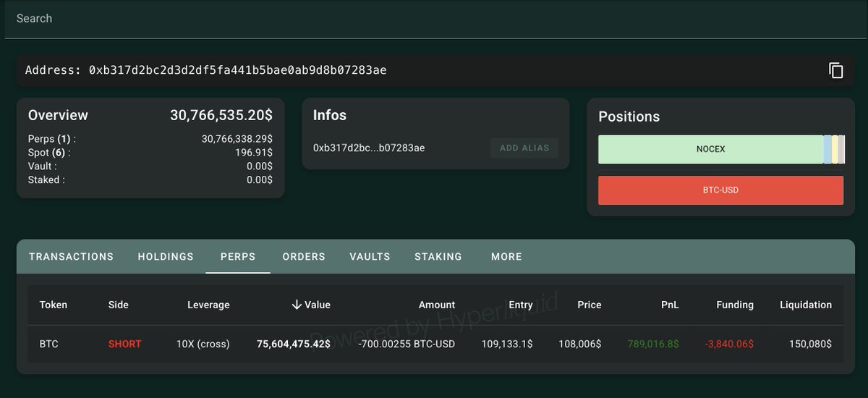Click the green NOCEX positions bar
The image size is (868, 398).
tap(710, 149)
